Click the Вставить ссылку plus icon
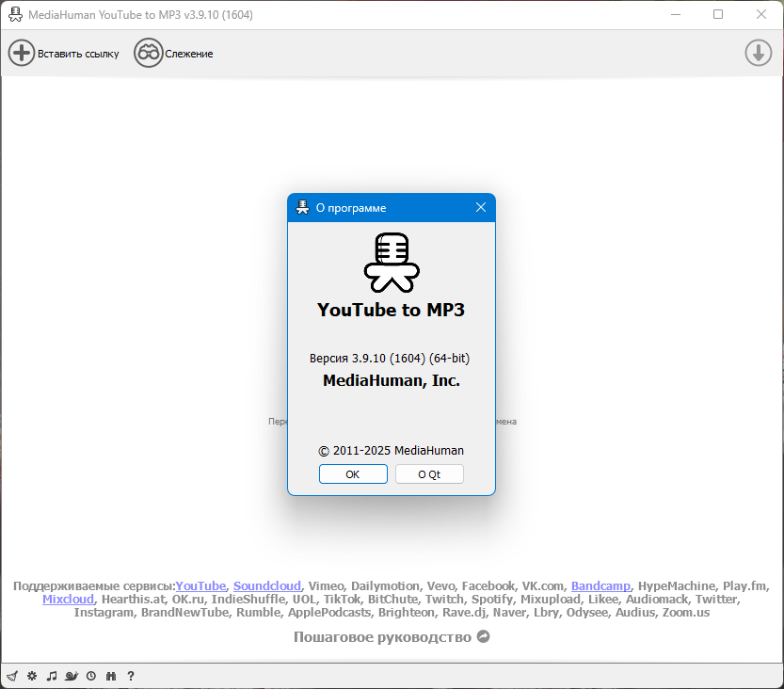 pos(21,53)
